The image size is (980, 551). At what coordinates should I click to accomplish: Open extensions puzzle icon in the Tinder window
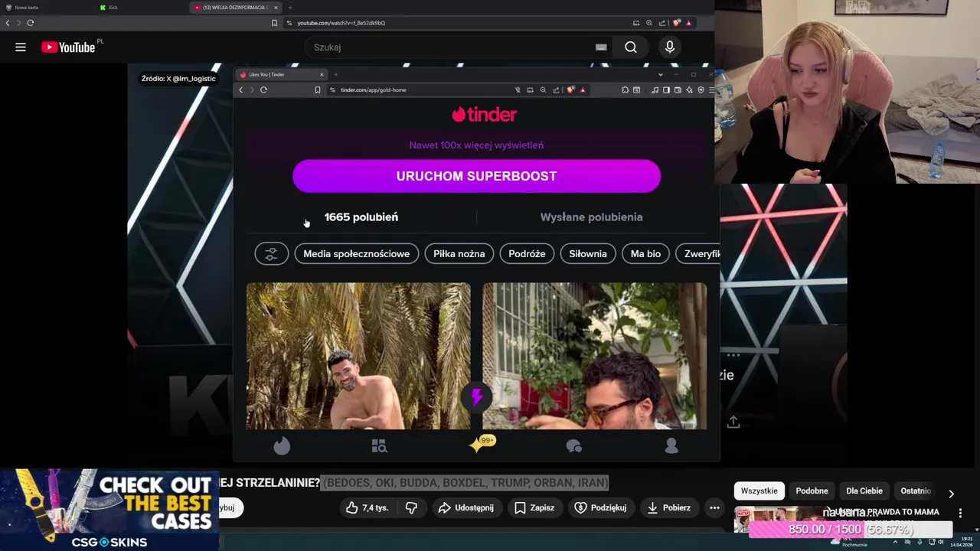[x=625, y=90]
